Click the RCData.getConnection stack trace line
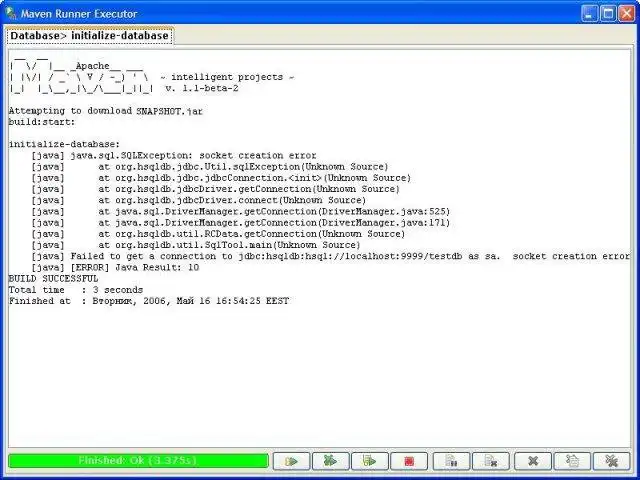 click(218, 234)
